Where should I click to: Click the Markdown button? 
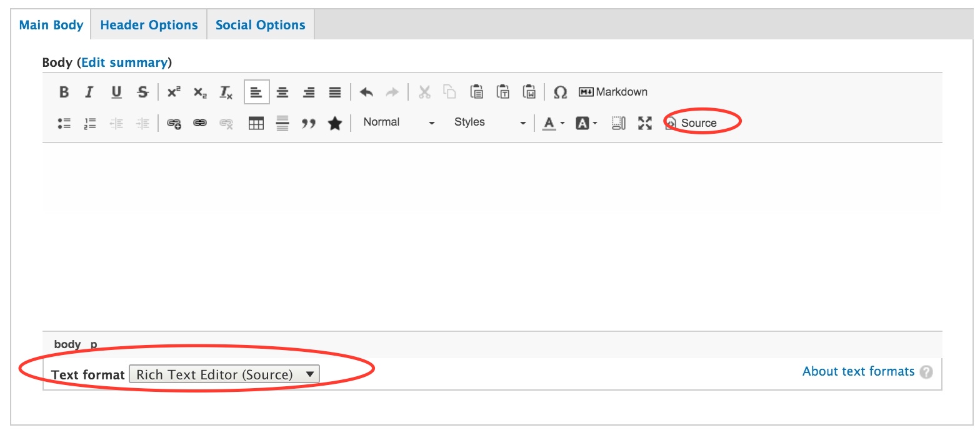612,92
